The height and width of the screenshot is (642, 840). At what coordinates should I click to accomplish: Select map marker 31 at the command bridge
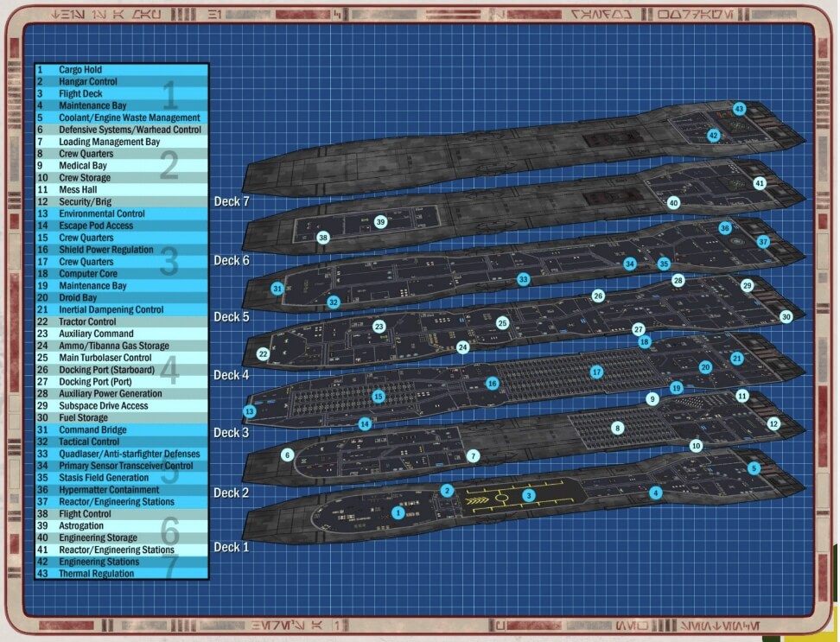pyautogui.click(x=277, y=289)
